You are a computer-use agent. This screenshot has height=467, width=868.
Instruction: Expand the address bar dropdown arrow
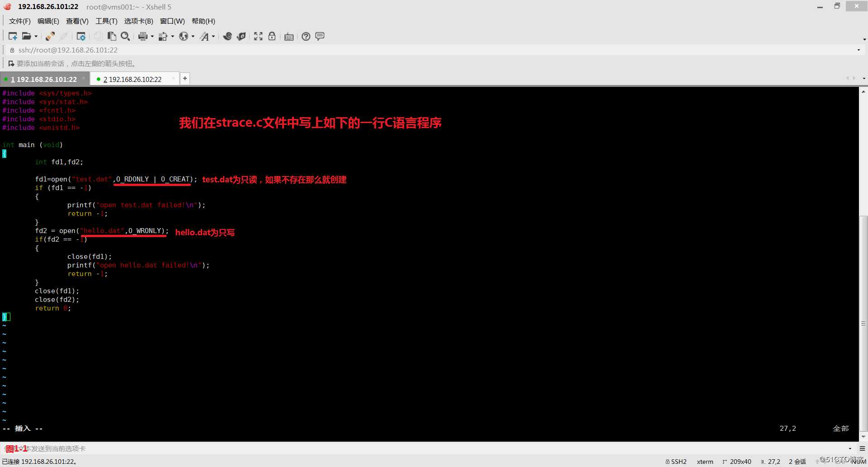(859, 50)
